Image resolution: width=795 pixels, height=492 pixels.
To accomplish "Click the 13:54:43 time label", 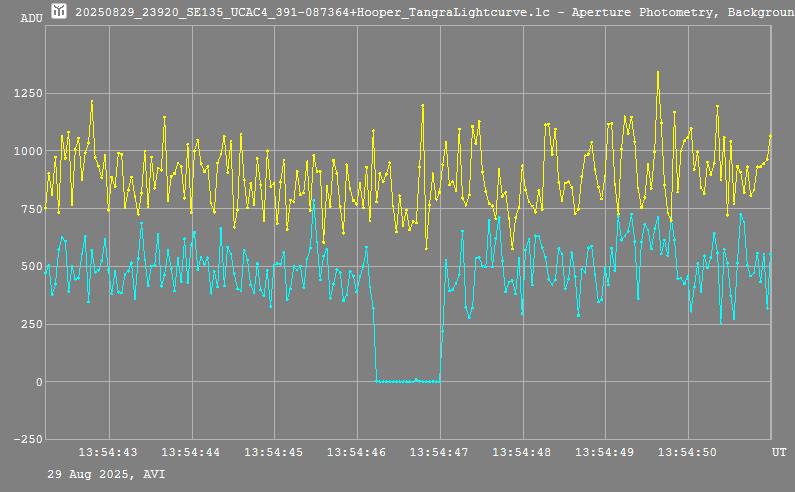I will [108, 453].
